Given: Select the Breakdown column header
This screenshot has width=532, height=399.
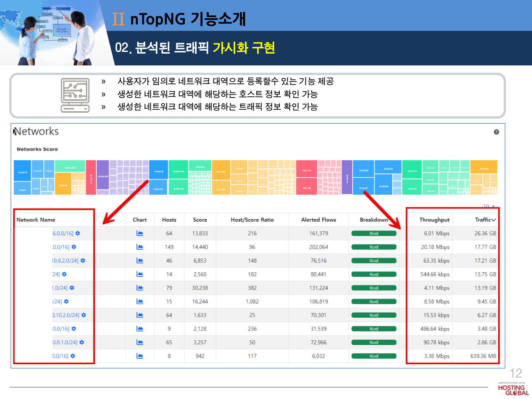Looking at the screenshot, I should pyautogui.click(x=374, y=220).
